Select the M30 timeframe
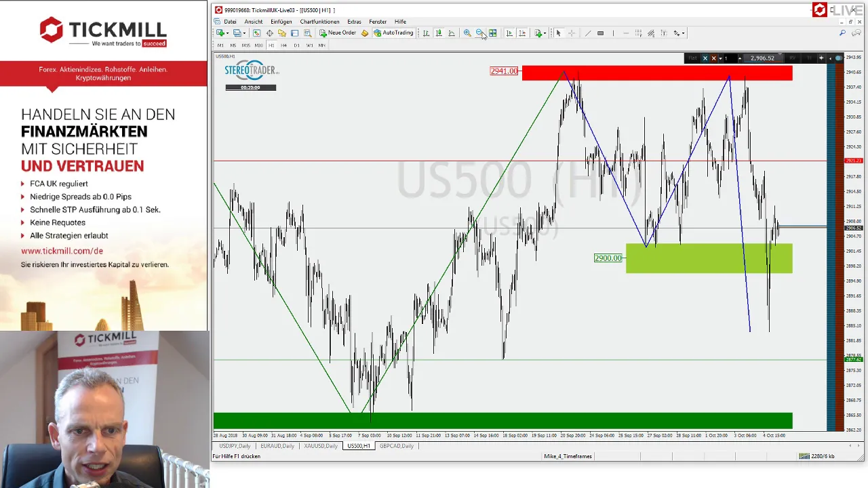868x488 pixels. click(x=258, y=45)
